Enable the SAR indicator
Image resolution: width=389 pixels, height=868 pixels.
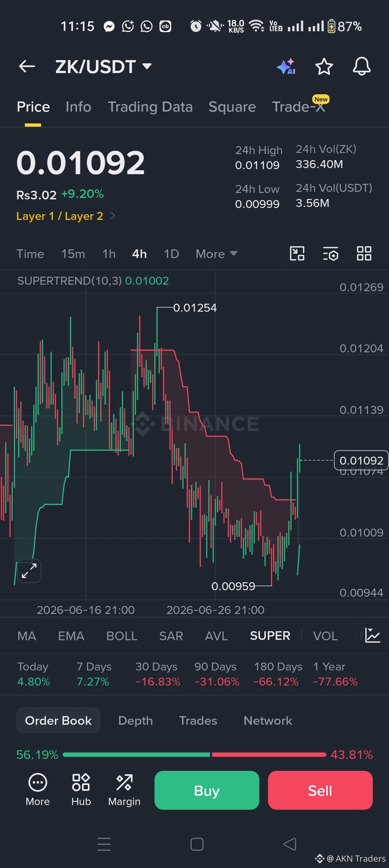click(x=171, y=636)
